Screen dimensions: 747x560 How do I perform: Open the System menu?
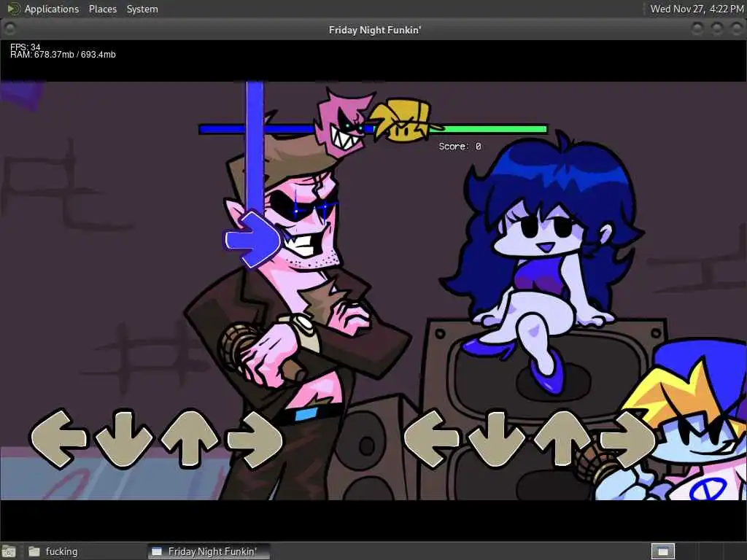coord(142,9)
